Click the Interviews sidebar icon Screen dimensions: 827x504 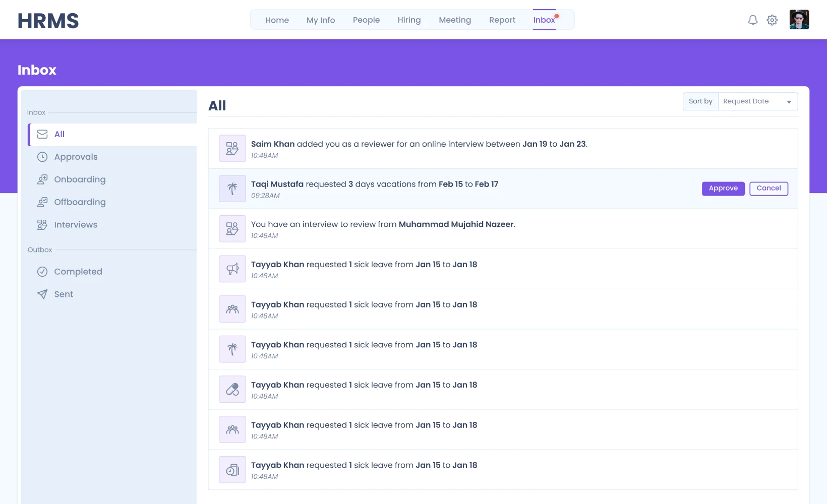pos(42,225)
